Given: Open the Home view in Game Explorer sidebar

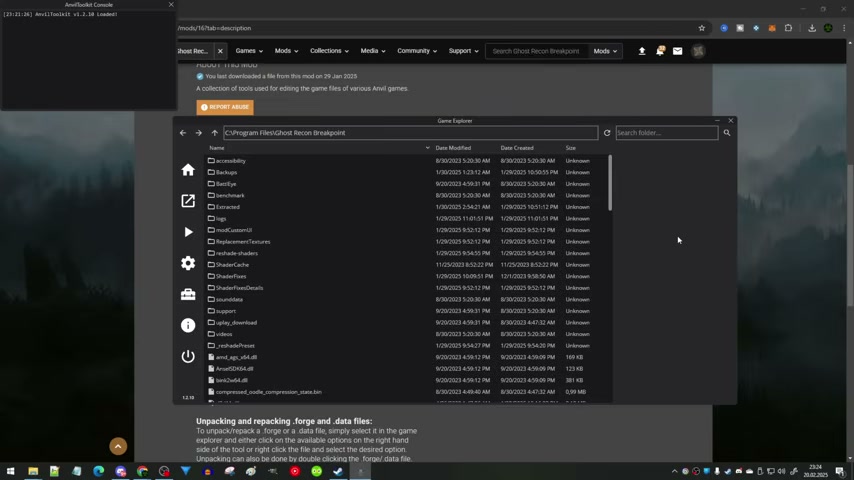Looking at the screenshot, I should (x=188, y=170).
